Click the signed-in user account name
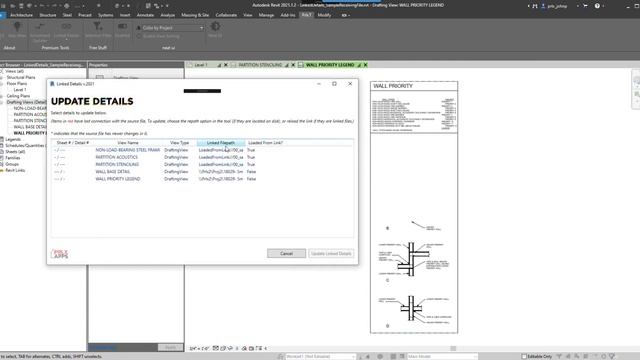This screenshot has height=360, width=640. coord(557,6)
